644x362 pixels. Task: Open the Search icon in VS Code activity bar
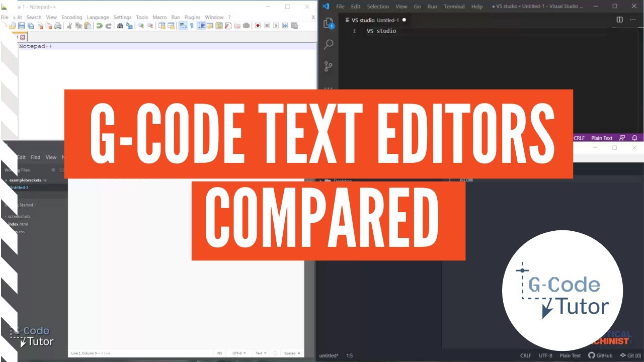coord(329,44)
